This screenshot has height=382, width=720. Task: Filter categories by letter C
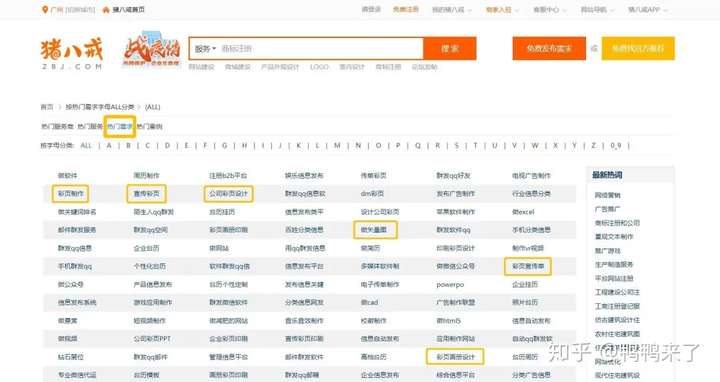pyautogui.click(x=147, y=146)
